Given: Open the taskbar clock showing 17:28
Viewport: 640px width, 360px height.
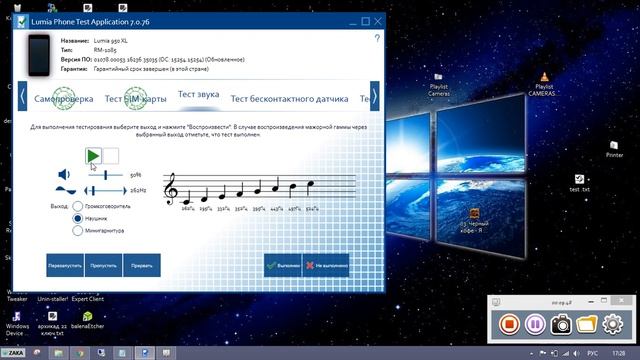Looking at the screenshot, I should coord(619,353).
